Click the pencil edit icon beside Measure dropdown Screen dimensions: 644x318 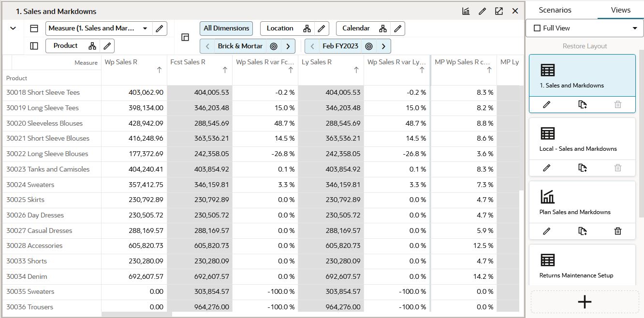click(x=159, y=29)
